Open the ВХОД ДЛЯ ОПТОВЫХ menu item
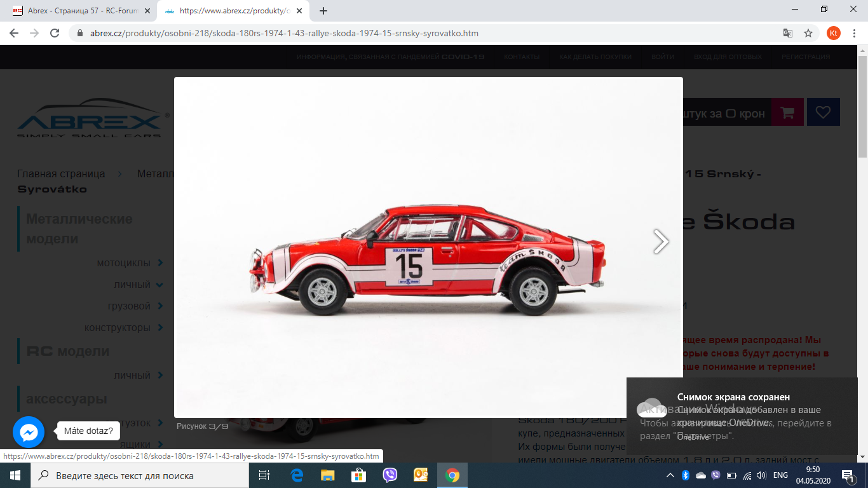868x488 pixels. coord(728,57)
